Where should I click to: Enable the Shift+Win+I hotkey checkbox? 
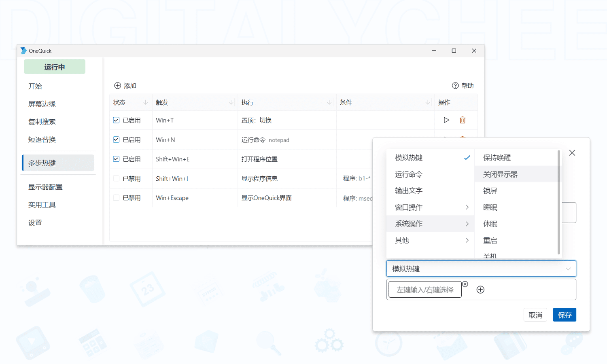click(116, 178)
